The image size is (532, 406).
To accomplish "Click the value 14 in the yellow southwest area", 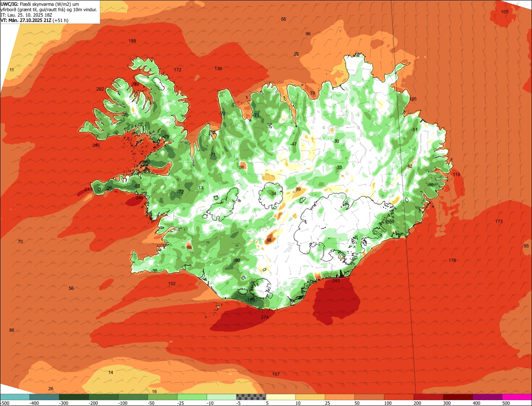I will pyautogui.click(x=111, y=372).
